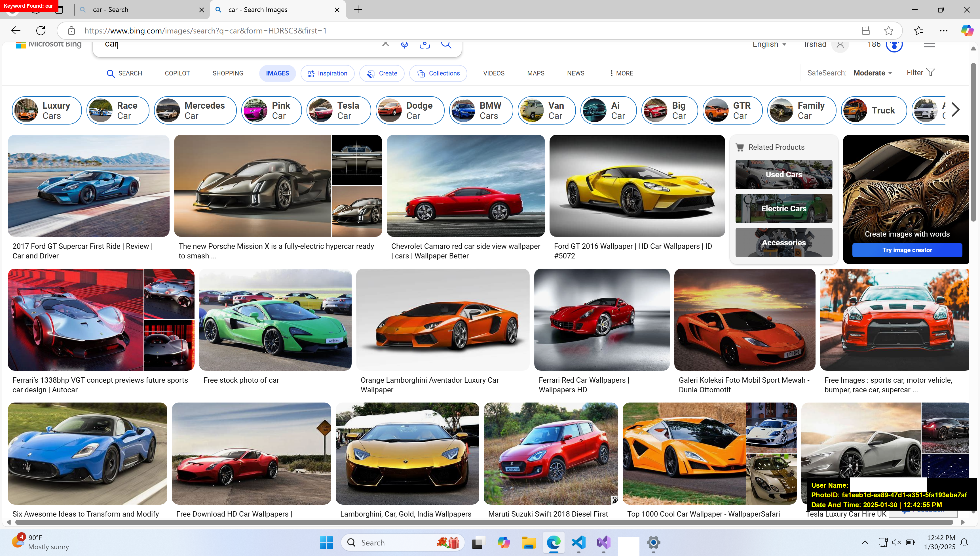Open Settings gear on taskbar
This screenshot has height=556, width=980.
click(653, 543)
